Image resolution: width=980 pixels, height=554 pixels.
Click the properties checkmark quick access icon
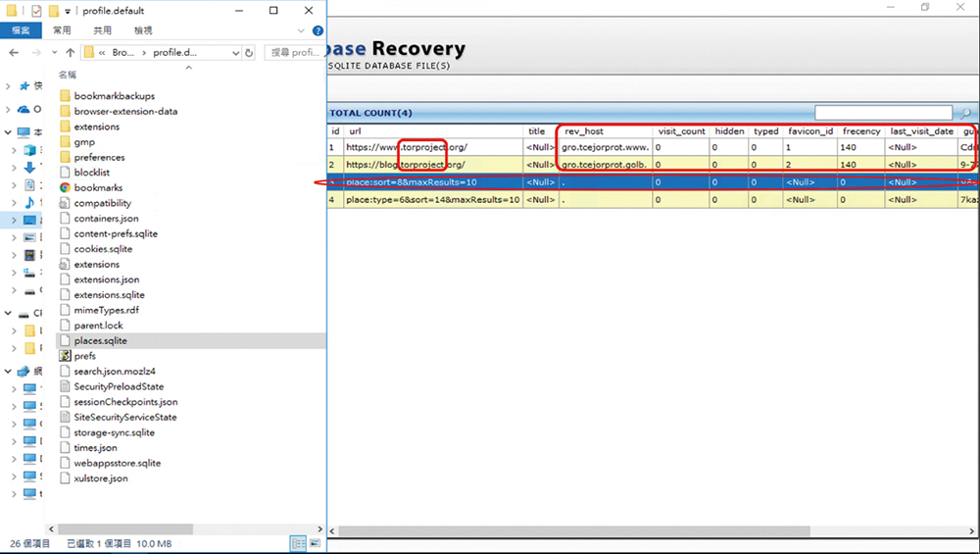pyautogui.click(x=36, y=11)
